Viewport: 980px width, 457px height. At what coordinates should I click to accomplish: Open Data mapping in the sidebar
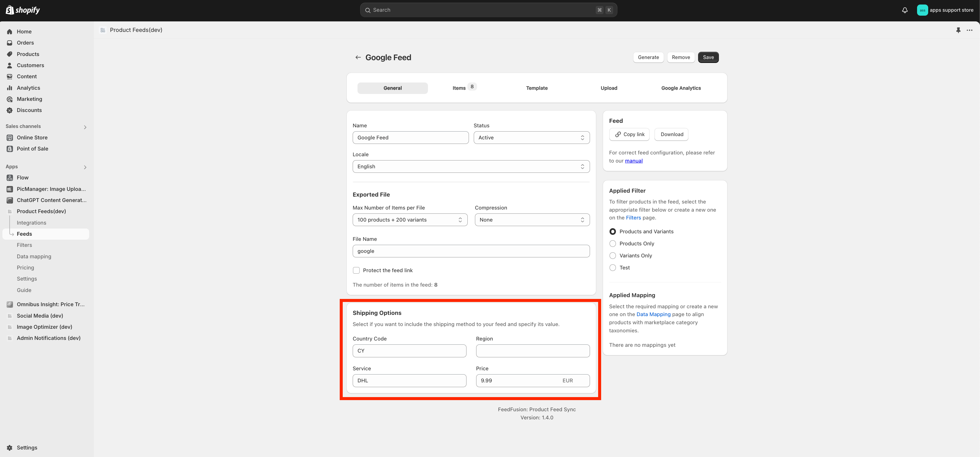coord(34,256)
